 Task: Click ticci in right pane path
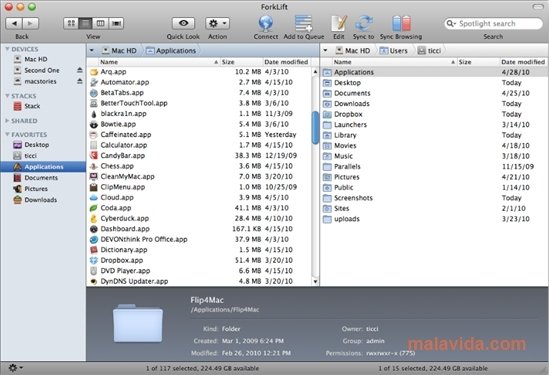[429, 51]
